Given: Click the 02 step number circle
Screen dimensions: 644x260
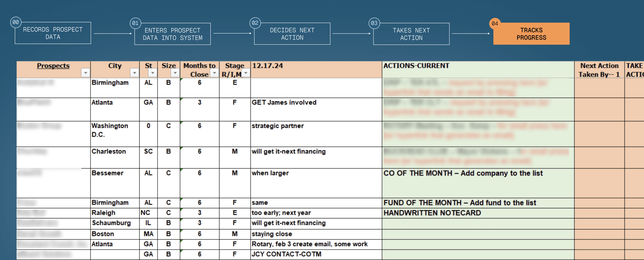Looking at the screenshot, I should [x=255, y=23].
